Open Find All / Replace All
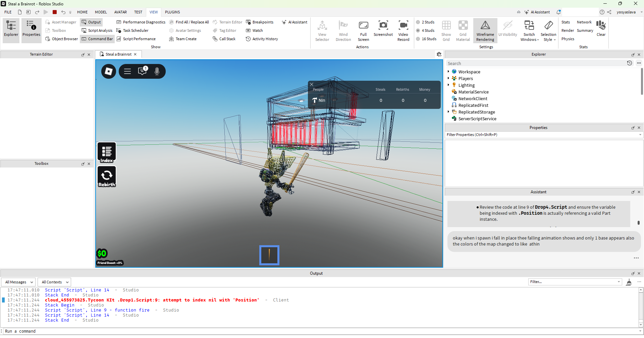 (189, 22)
